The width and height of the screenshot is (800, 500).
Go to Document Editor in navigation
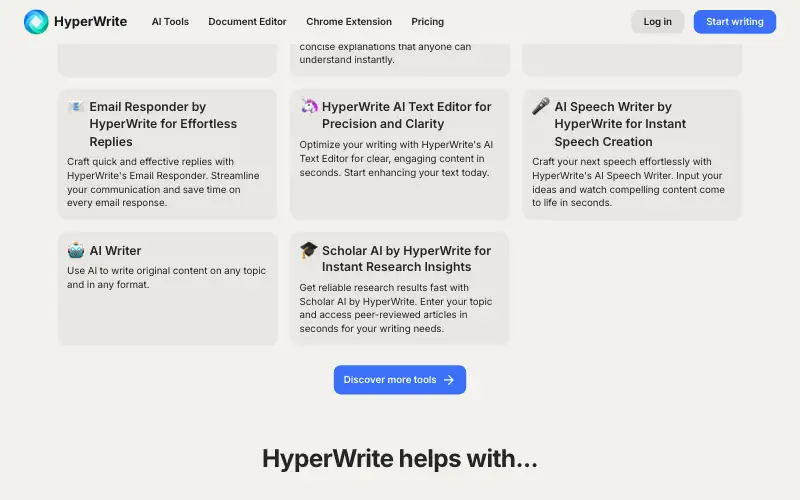247,22
